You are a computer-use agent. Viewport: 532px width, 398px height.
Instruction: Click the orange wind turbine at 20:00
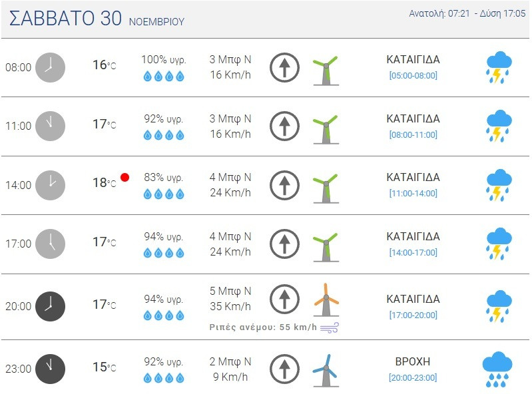coord(326,299)
